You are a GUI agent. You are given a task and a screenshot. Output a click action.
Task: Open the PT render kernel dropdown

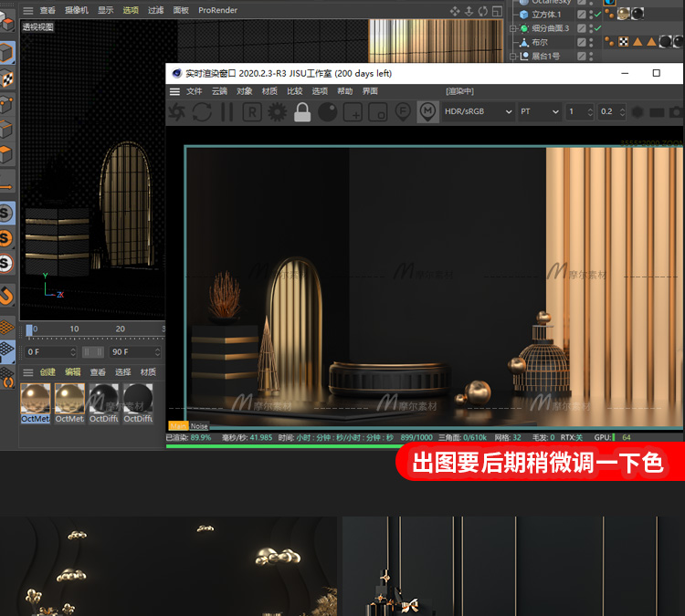(539, 111)
